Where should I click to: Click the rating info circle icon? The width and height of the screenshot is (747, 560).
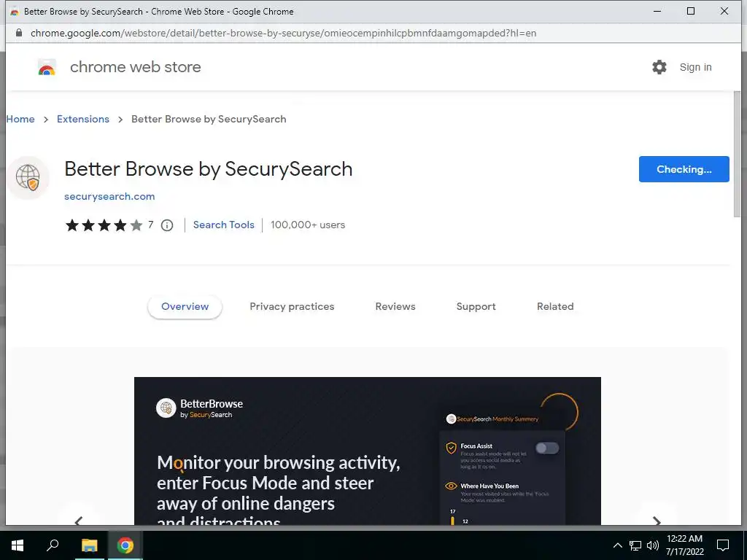tap(167, 225)
